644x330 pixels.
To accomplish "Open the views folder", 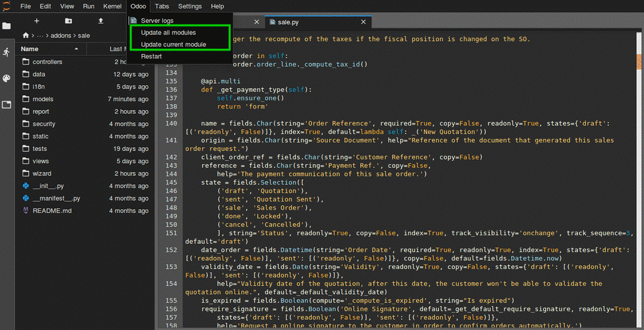I will click(85, 161).
